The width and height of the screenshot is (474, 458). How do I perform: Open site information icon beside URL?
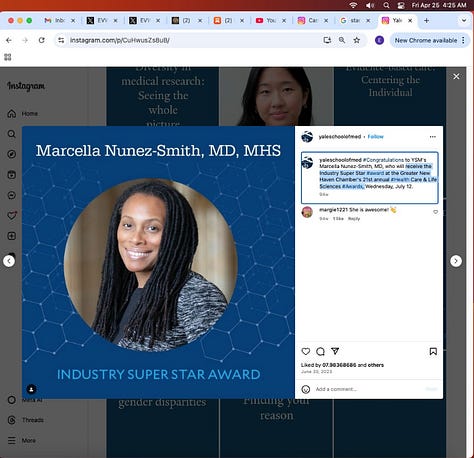61,40
